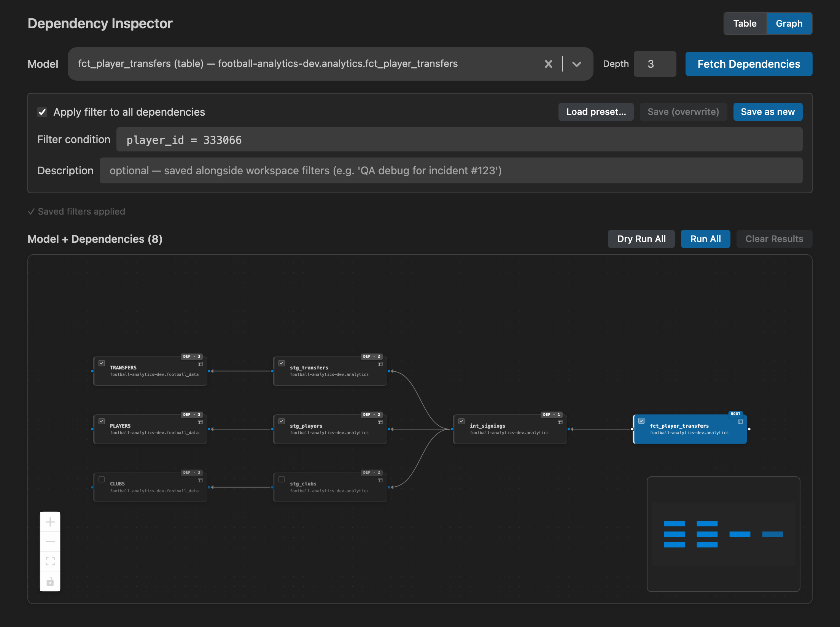The height and width of the screenshot is (627, 840).
Task: Click the Save as new button
Action: pos(768,112)
